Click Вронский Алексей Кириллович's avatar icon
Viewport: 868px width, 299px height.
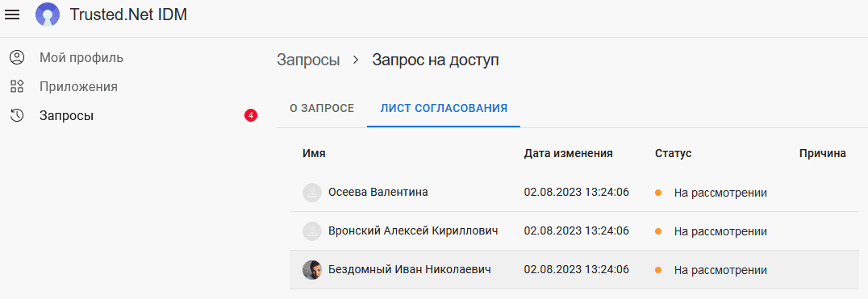312,231
